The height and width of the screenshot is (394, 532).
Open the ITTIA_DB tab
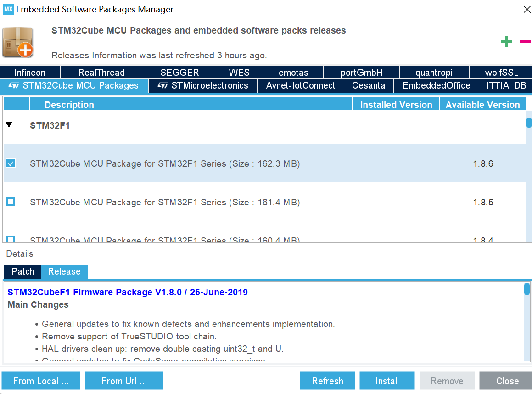pyautogui.click(x=506, y=85)
